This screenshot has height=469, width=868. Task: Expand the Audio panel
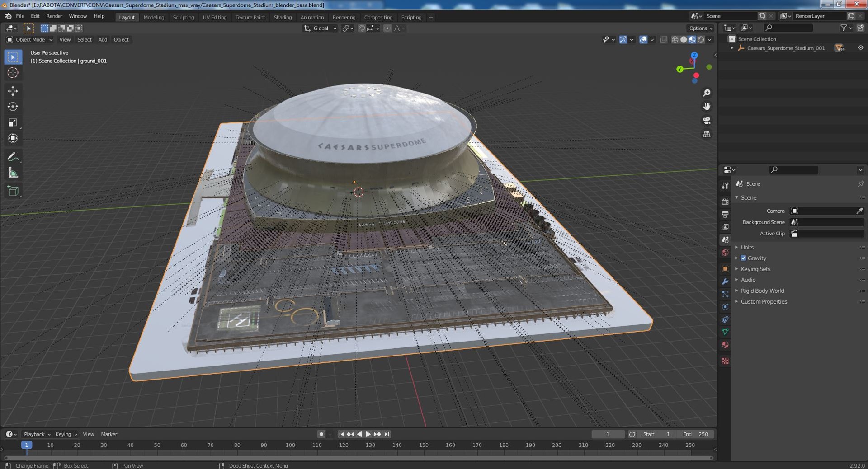748,280
